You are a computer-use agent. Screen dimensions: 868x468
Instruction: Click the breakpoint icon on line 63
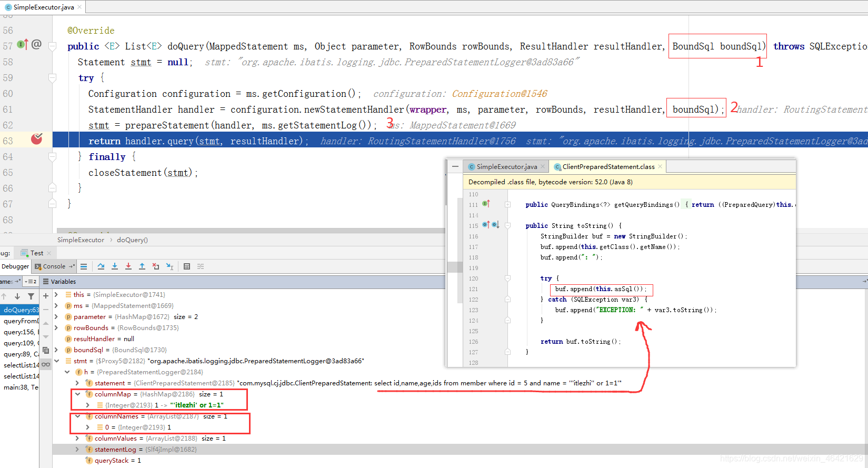tap(37, 139)
